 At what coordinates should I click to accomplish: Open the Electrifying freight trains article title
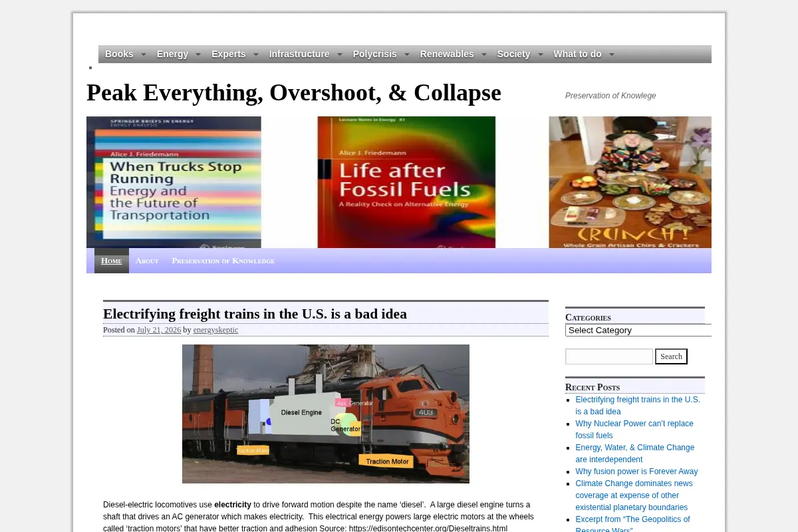pyautogui.click(x=255, y=314)
